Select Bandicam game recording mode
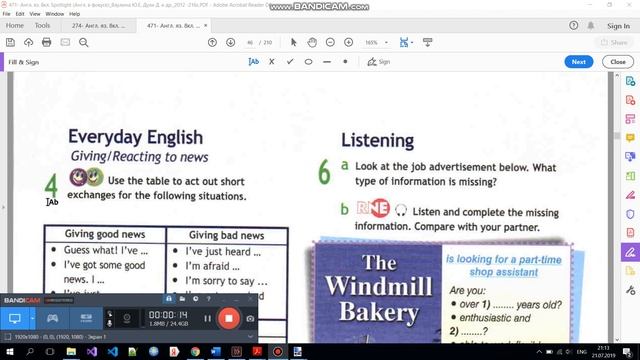This screenshot has height=360, width=640. tap(52, 318)
